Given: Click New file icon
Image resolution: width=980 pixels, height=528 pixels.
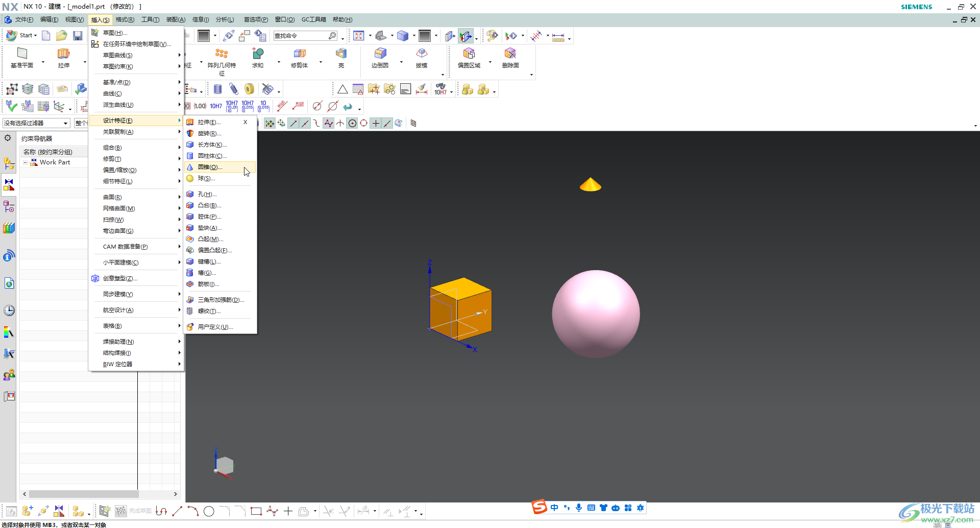Looking at the screenshot, I should tap(46, 35).
